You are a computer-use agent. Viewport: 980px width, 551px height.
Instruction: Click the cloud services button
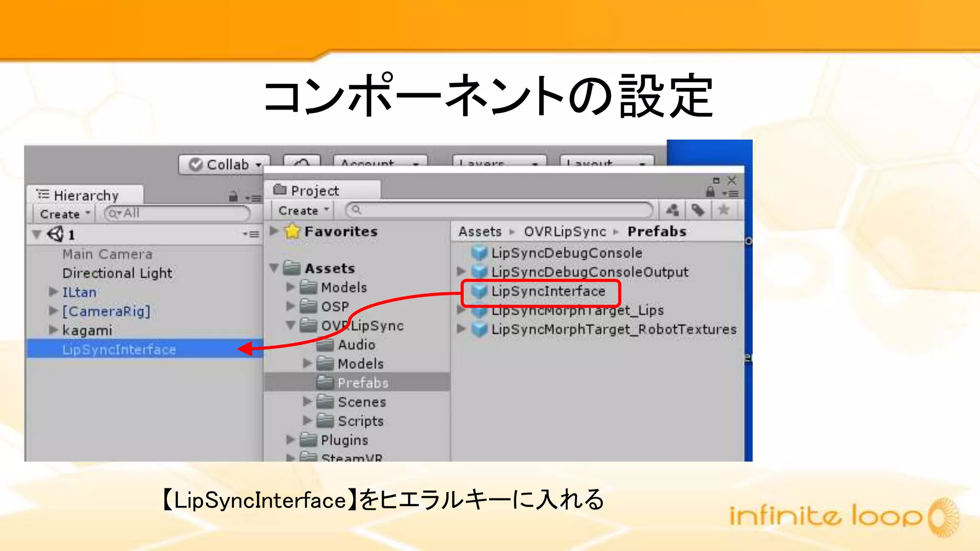pos(301,161)
